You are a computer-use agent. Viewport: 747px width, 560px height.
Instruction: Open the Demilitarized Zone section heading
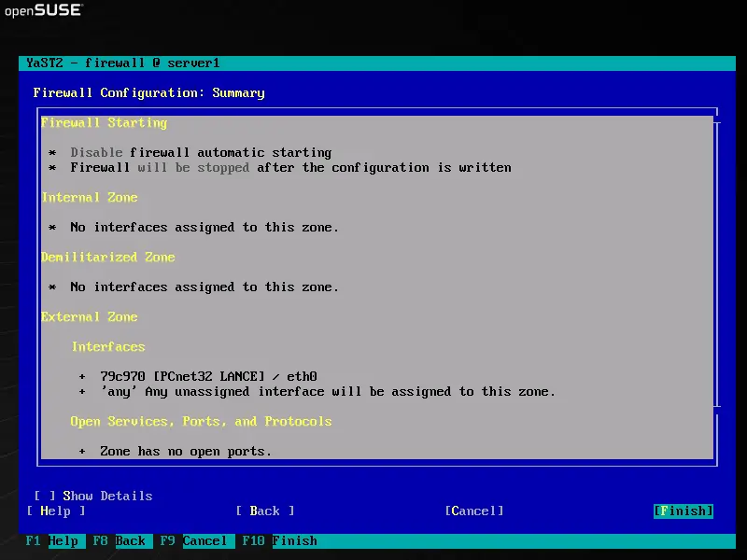click(x=107, y=257)
